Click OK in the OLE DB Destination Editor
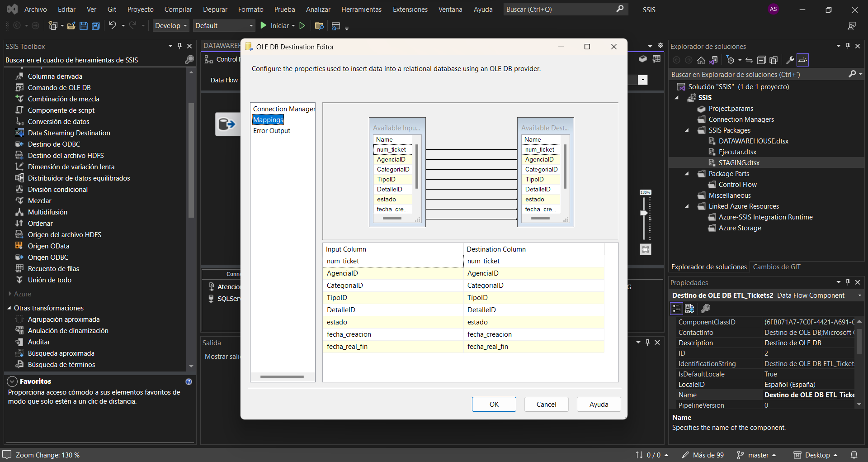This screenshot has width=868, height=462. pos(494,405)
